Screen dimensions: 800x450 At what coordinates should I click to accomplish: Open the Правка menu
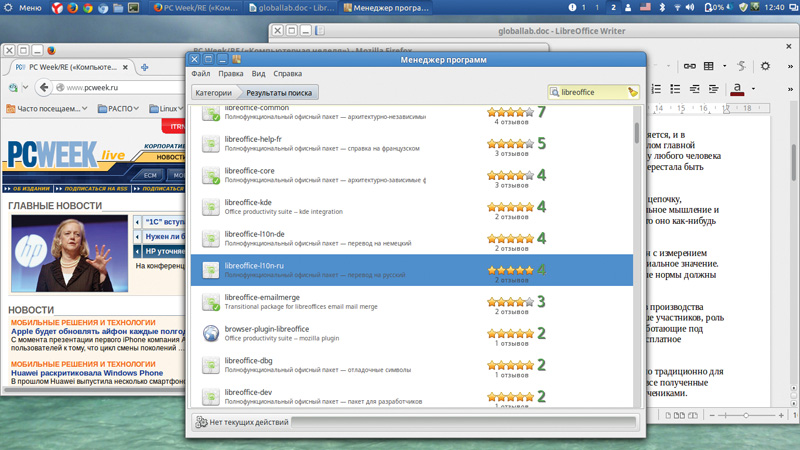[231, 73]
